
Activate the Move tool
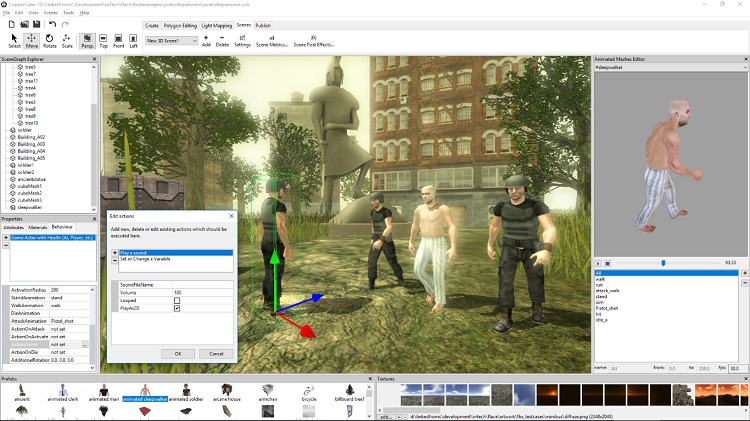(x=32, y=41)
